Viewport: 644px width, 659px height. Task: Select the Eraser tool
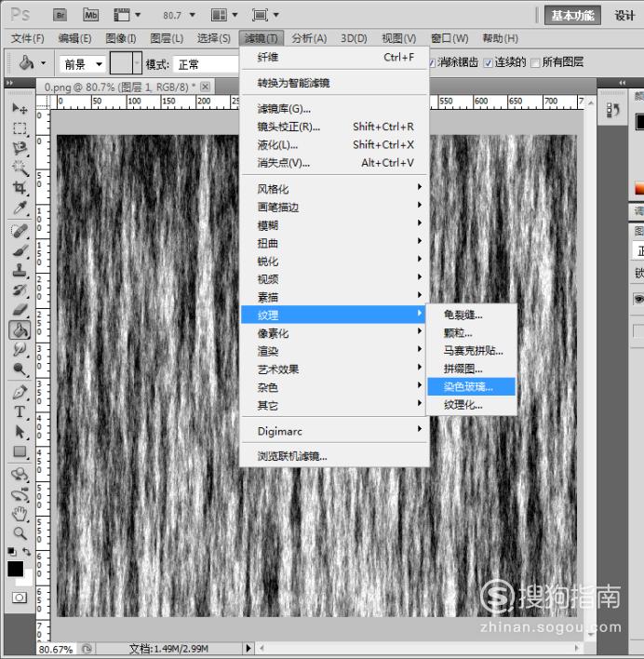20,310
